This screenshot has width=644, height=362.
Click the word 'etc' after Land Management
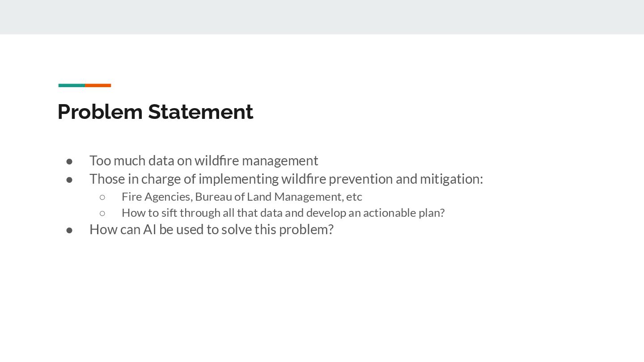click(354, 197)
